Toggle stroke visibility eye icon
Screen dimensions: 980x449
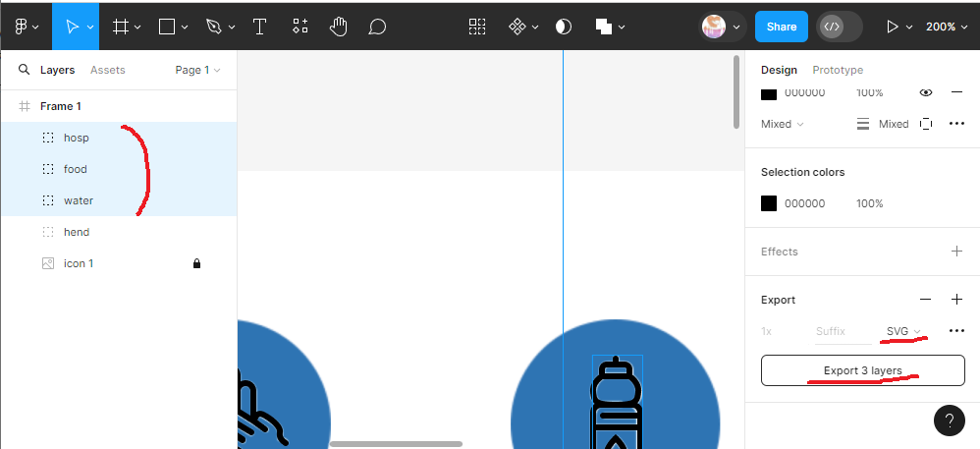[x=926, y=92]
